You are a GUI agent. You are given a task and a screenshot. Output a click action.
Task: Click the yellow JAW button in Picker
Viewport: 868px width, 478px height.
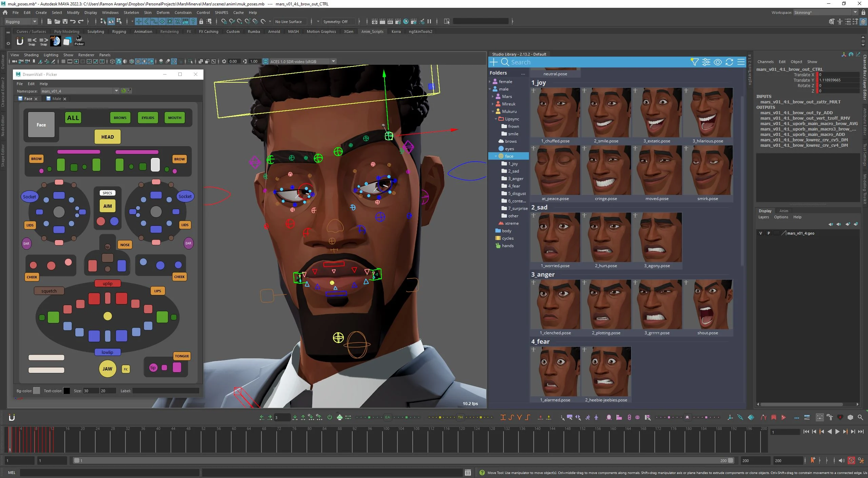[107, 369]
